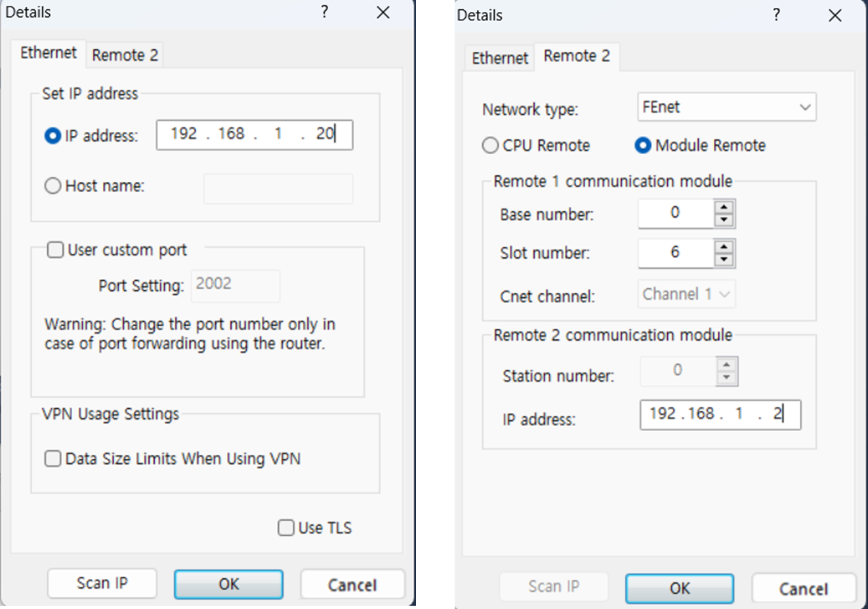The image size is (868, 609).
Task: Expand the FEnet network type list
Action: coord(806,107)
